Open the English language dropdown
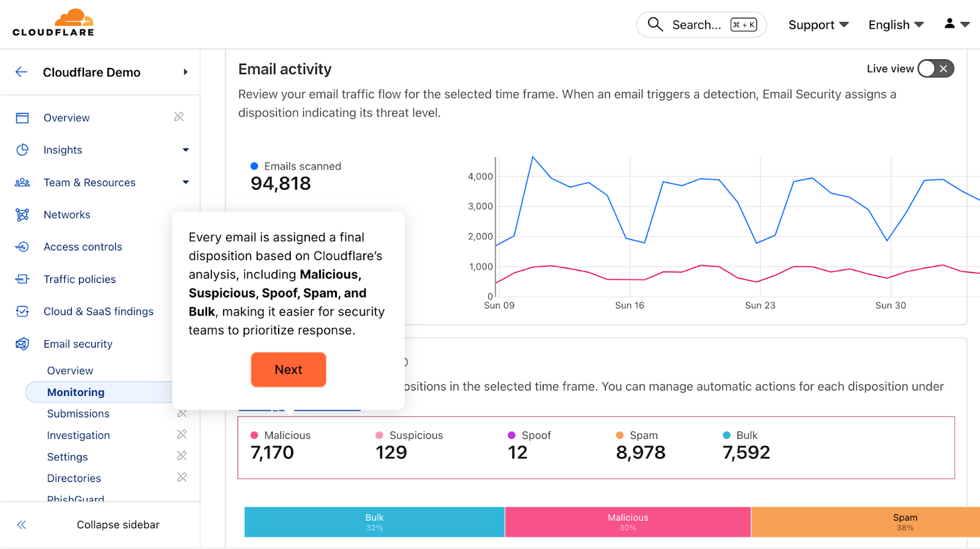The image size is (980, 549). pyautogui.click(x=896, y=24)
